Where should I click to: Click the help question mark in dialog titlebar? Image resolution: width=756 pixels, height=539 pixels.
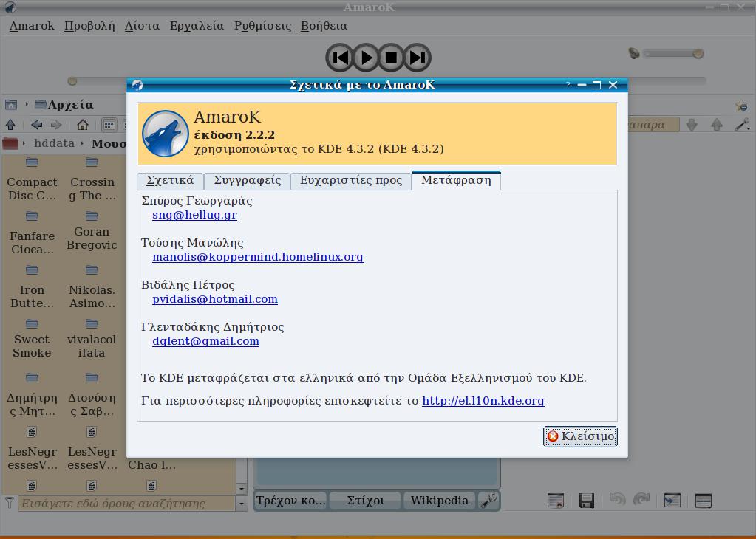pos(568,85)
